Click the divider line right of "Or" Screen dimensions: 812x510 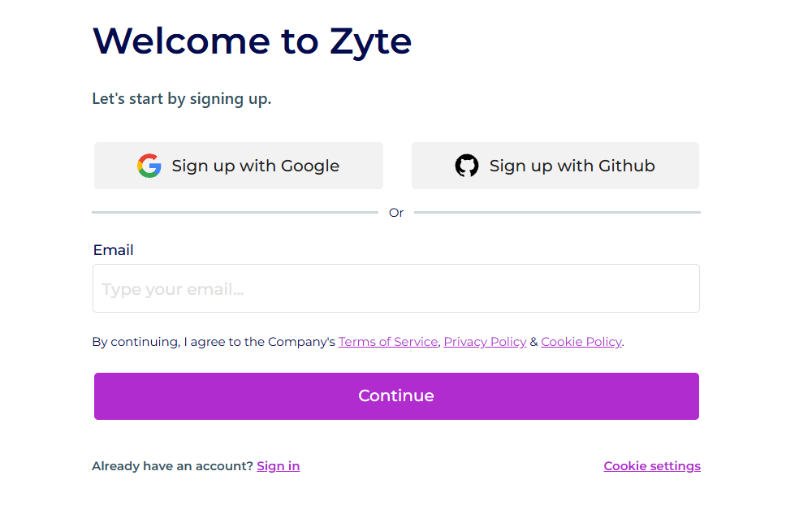(x=557, y=213)
